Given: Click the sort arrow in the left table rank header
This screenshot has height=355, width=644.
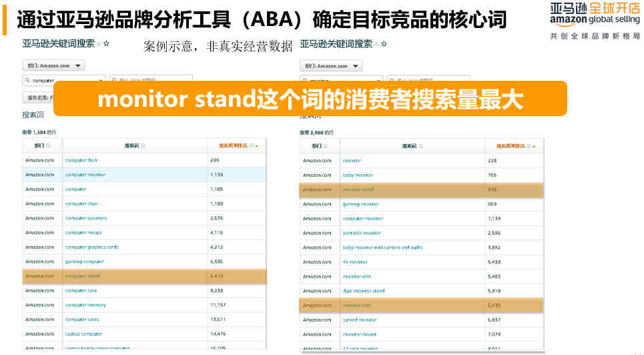Looking at the screenshot, I should [257, 146].
